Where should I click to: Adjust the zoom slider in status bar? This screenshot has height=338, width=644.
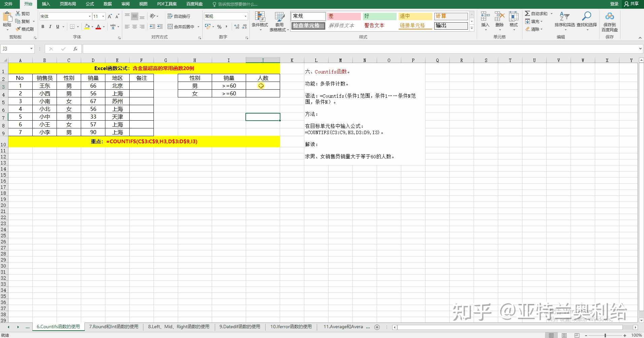click(x=605, y=335)
